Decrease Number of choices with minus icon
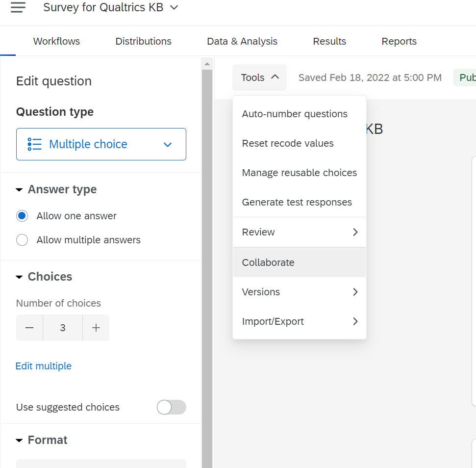The width and height of the screenshot is (476, 468). (x=29, y=327)
